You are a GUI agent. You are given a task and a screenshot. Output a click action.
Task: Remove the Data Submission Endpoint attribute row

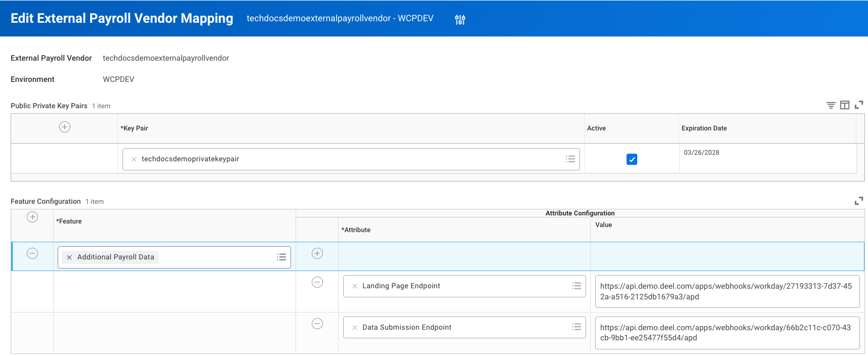[x=317, y=324]
